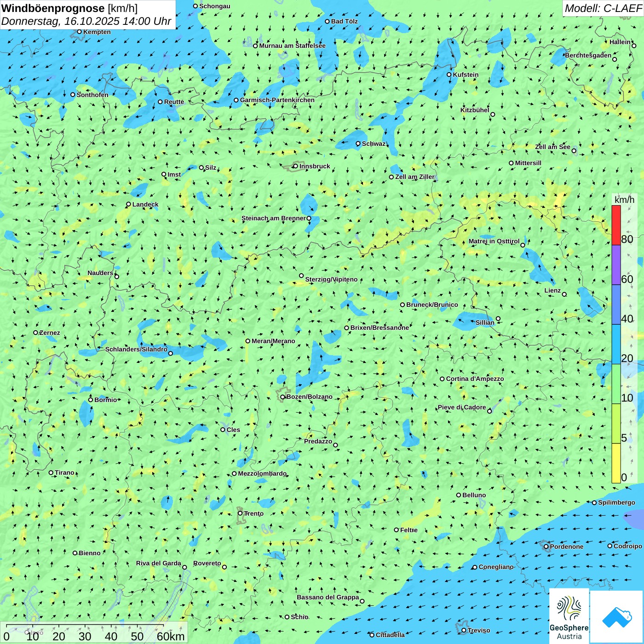The width and height of the screenshot is (644, 644).
Task: Click the Sillian location dot
Action: [x=498, y=318]
